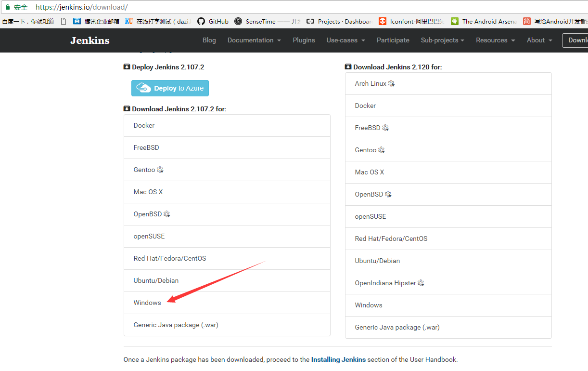Open The Android Arsenal bookmark
Screen dimensions: 588x371
click(484, 21)
